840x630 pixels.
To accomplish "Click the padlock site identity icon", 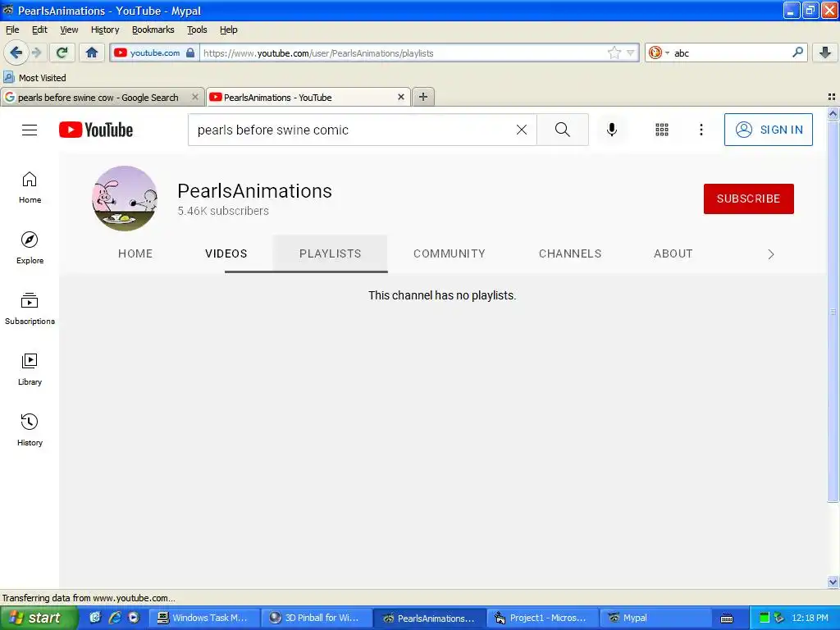I will click(x=190, y=52).
